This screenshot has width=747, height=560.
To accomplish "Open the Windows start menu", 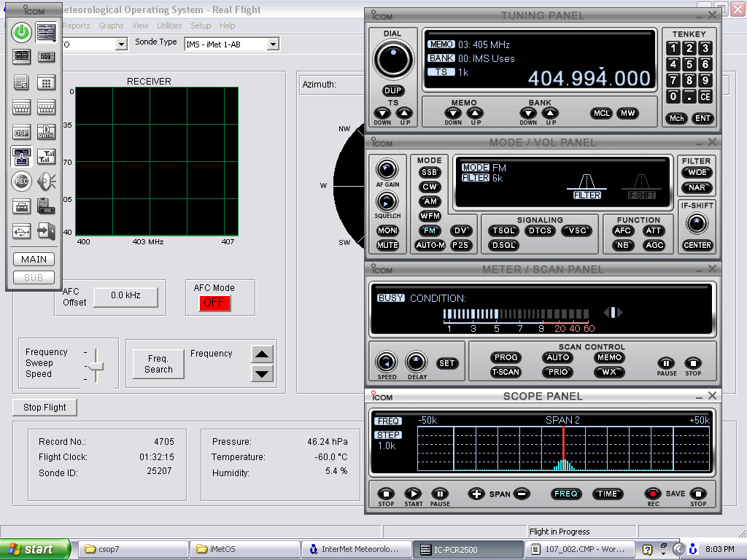I will [35, 550].
